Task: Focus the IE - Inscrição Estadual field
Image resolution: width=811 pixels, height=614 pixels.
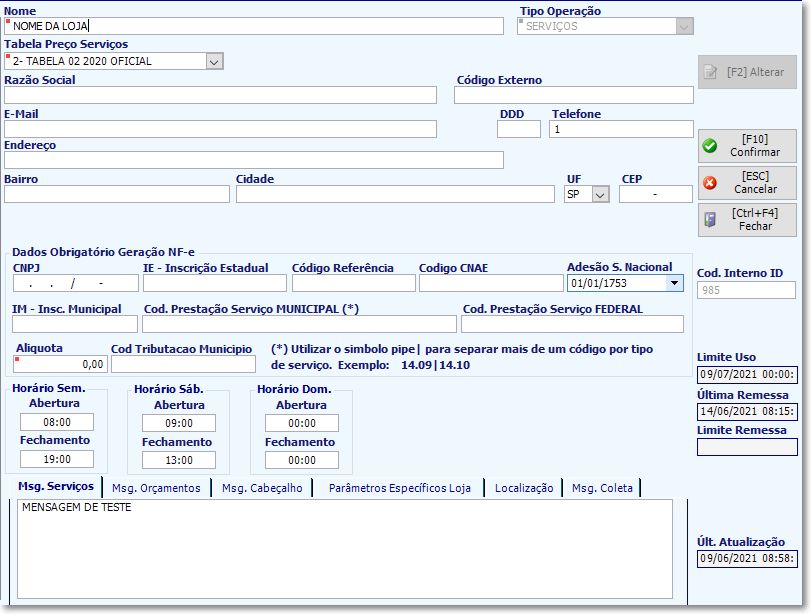Action: (x=215, y=283)
